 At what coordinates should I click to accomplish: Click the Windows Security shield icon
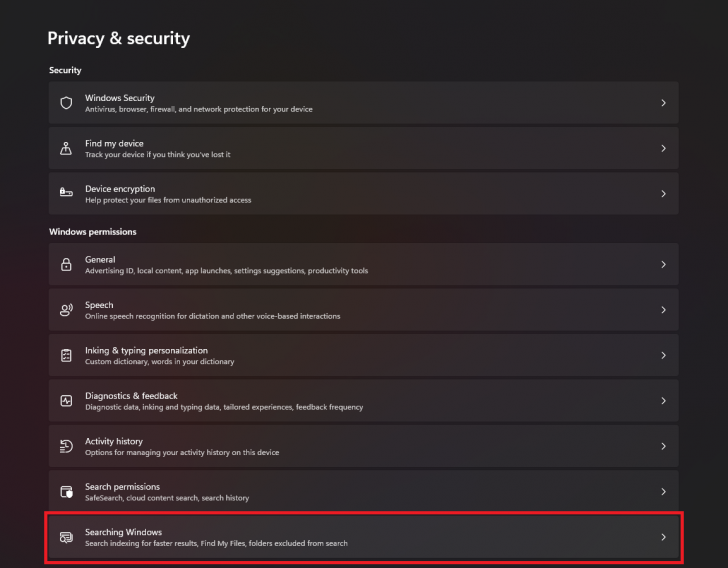[66, 103]
